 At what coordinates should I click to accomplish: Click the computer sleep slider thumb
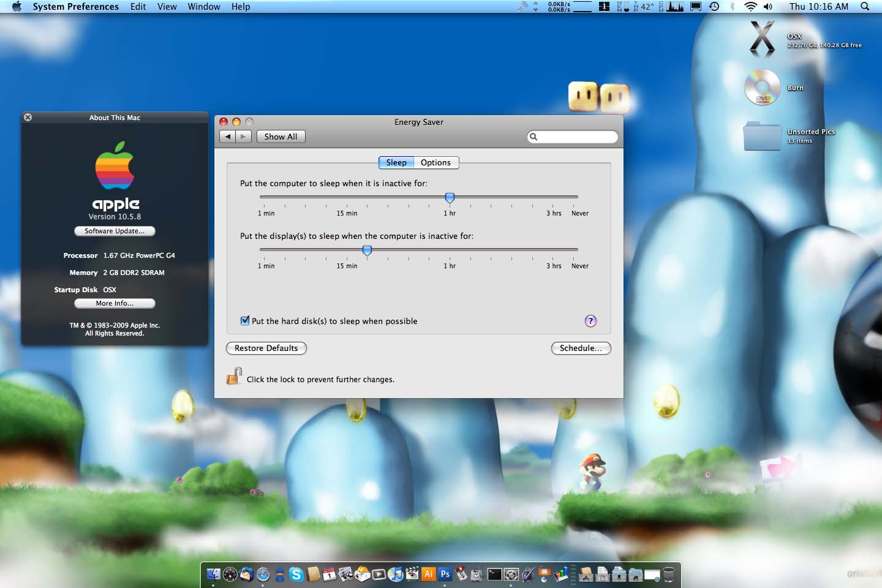click(450, 197)
